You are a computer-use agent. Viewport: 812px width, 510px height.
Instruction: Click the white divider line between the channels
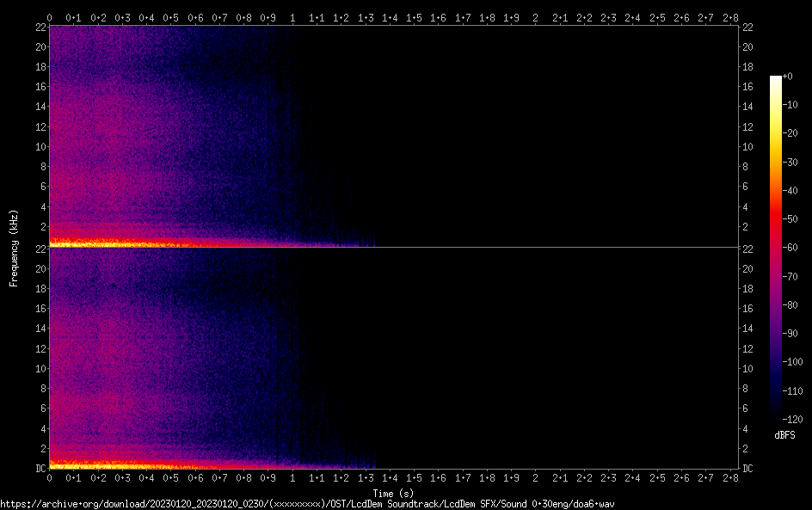[x=393, y=248]
